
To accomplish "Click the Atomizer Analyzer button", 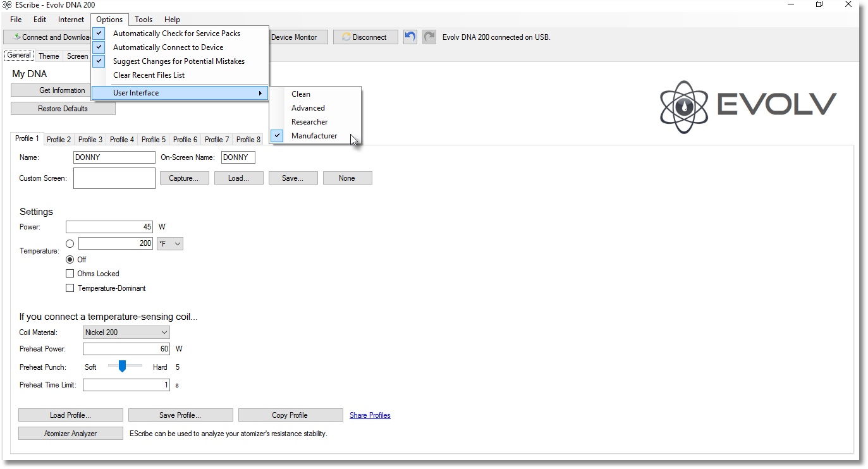I will [70, 434].
